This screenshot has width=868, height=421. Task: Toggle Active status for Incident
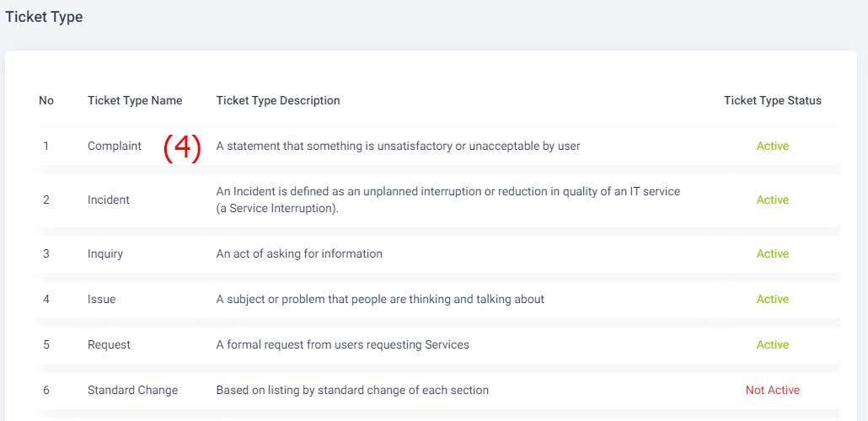click(773, 200)
